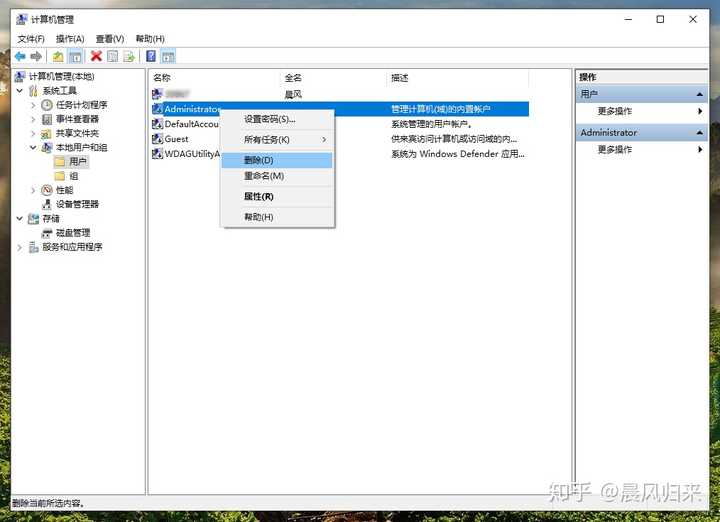Click the Properties icon in the toolbar

point(113,57)
